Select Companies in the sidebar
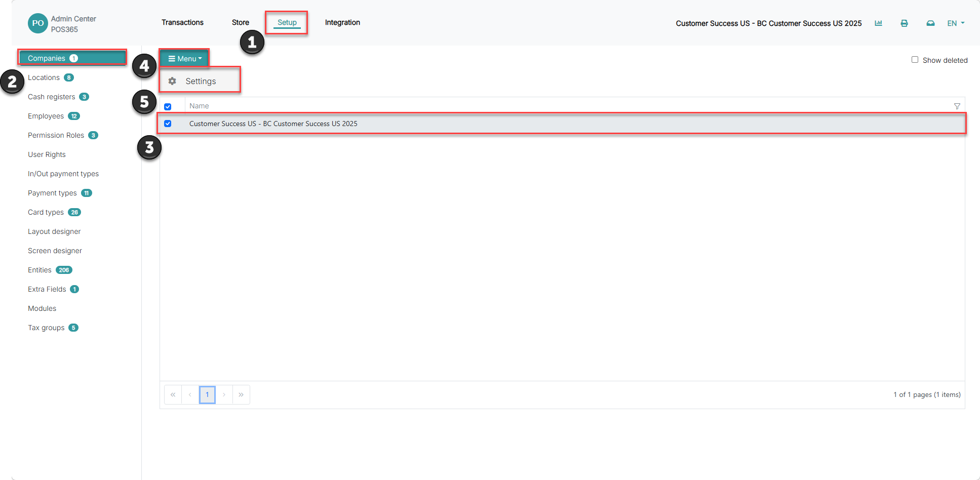 pos(73,58)
